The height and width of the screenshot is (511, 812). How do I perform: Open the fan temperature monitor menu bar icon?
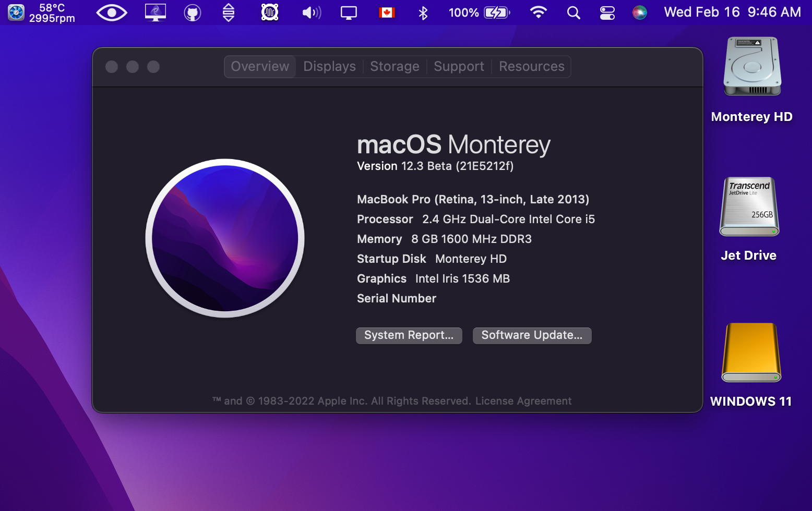pyautogui.click(x=42, y=13)
